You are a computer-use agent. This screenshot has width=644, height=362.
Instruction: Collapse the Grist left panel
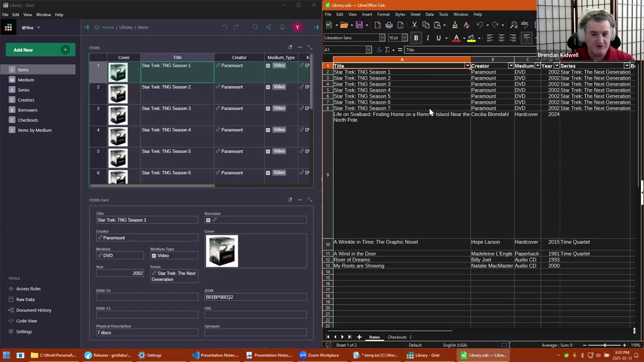point(87,27)
